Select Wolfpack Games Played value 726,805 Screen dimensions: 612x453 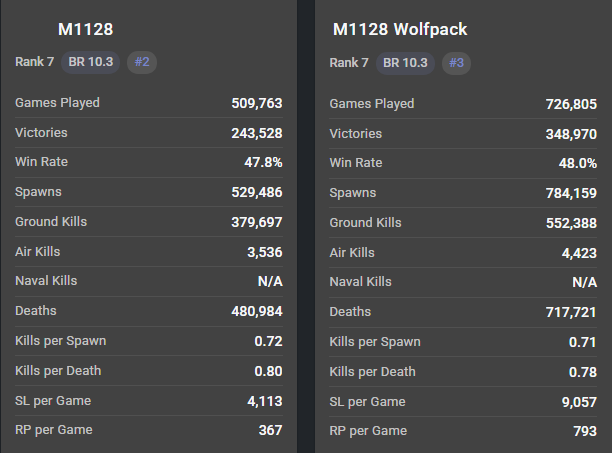[x=571, y=104]
